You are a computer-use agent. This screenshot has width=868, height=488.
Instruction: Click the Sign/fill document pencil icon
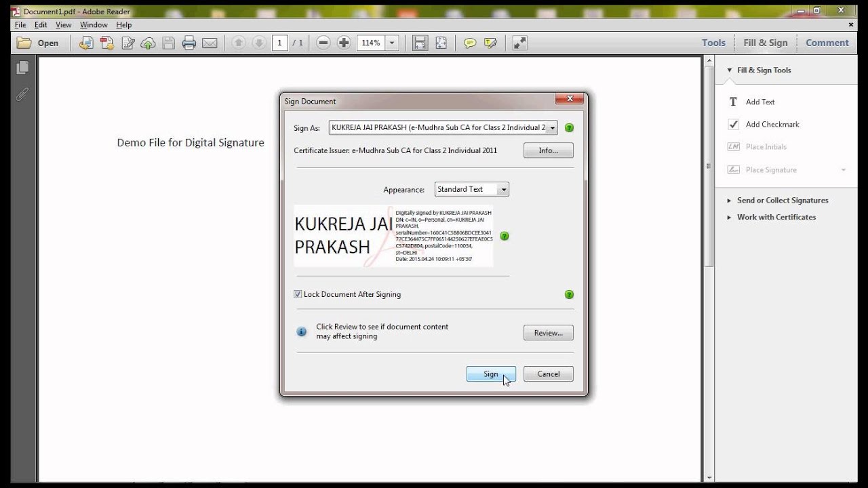pyautogui.click(x=127, y=43)
